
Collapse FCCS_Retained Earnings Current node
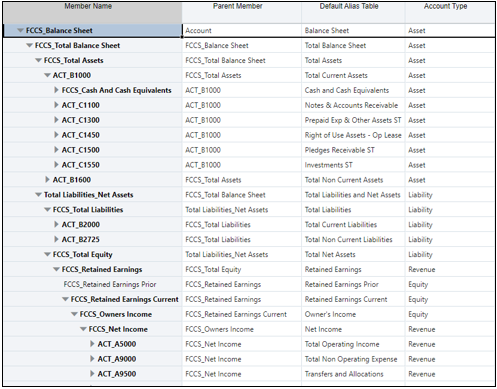(x=65, y=299)
